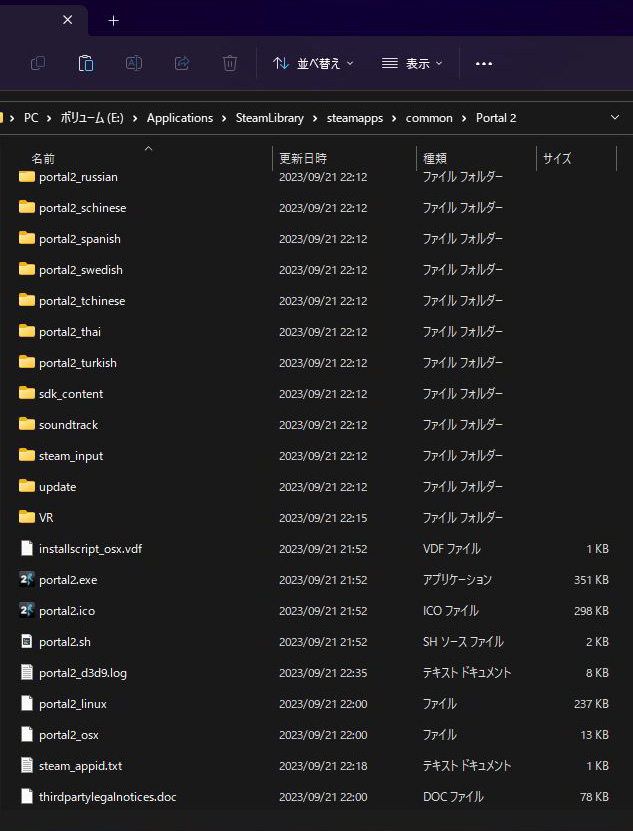Select the portal2_swedish folder icon
Screen dimensions: 633x831
tap(27, 269)
